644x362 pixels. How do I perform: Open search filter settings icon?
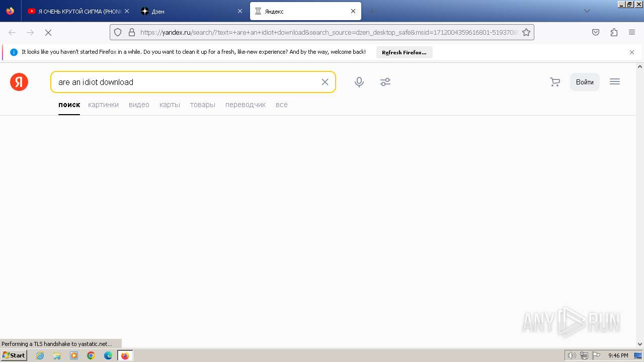385,82
